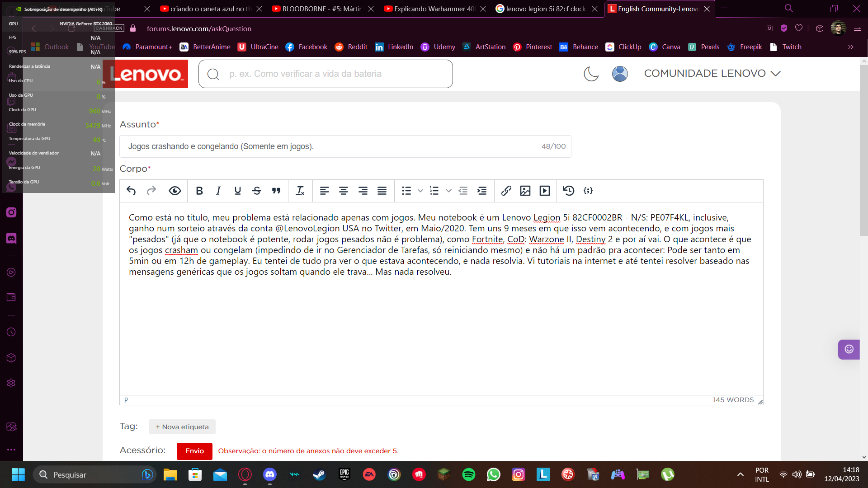Insert a numbered list
The width and height of the screenshot is (868, 488).
pyautogui.click(x=434, y=191)
